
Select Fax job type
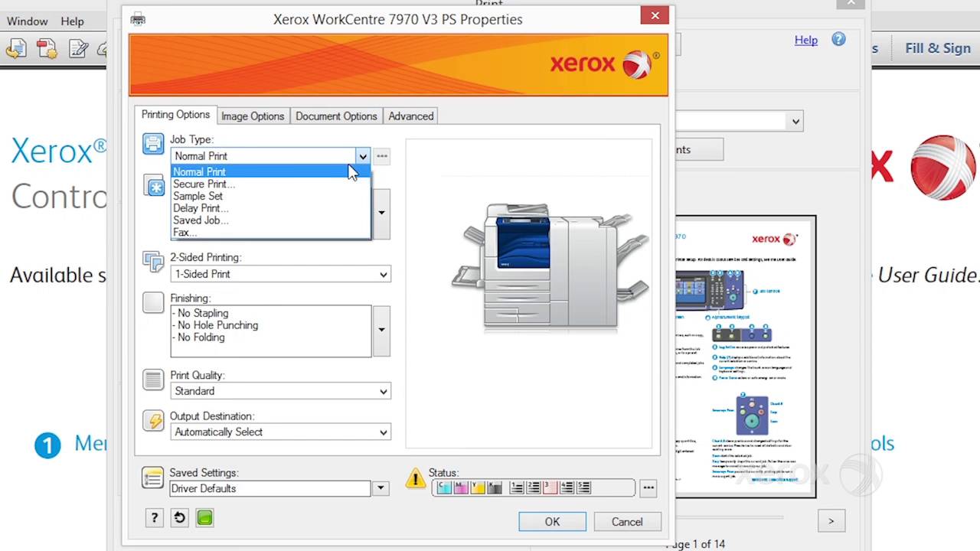point(270,232)
